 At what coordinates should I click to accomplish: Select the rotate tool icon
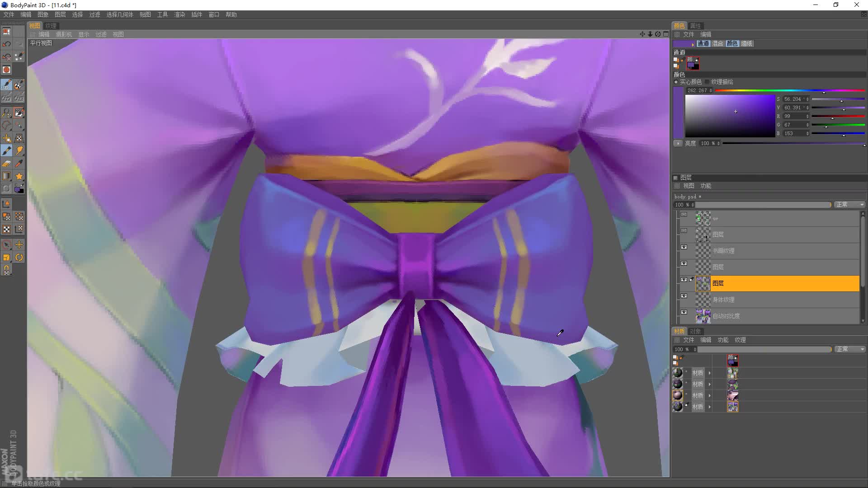(19, 257)
